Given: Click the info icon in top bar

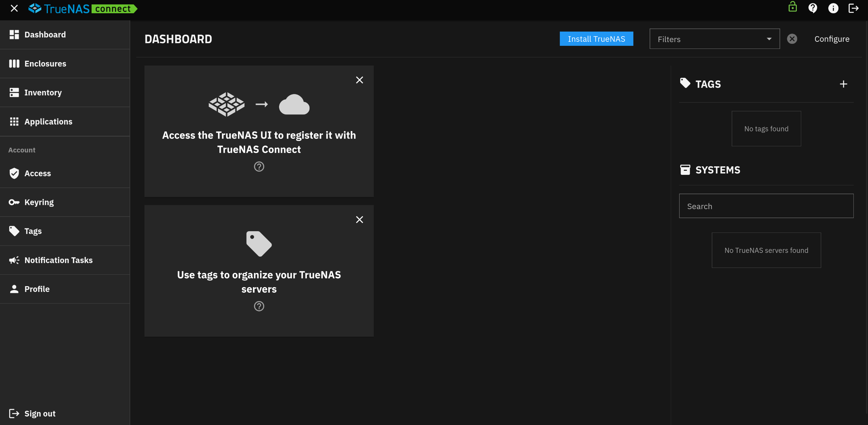Looking at the screenshot, I should (833, 8).
